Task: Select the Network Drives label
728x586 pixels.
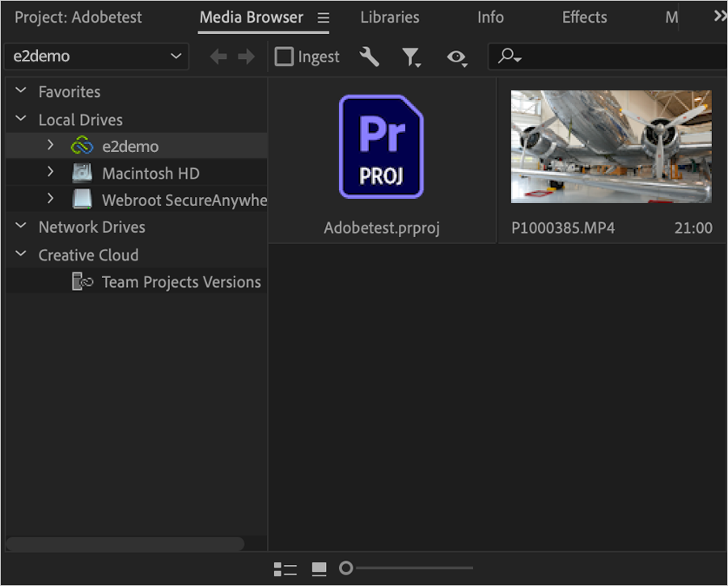Action: (91, 227)
